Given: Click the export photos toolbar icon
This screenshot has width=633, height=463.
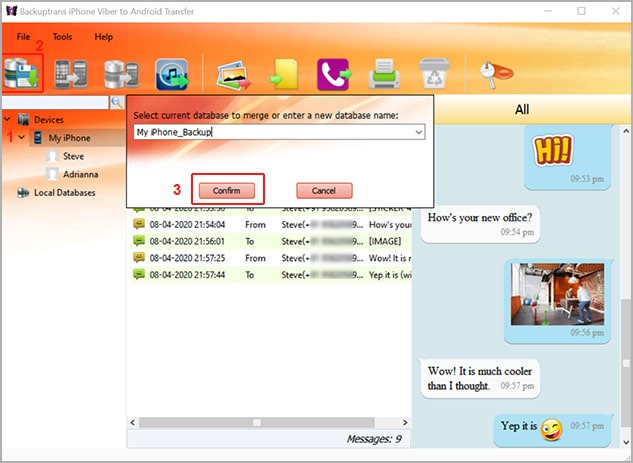Looking at the screenshot, I should (233, 75).
